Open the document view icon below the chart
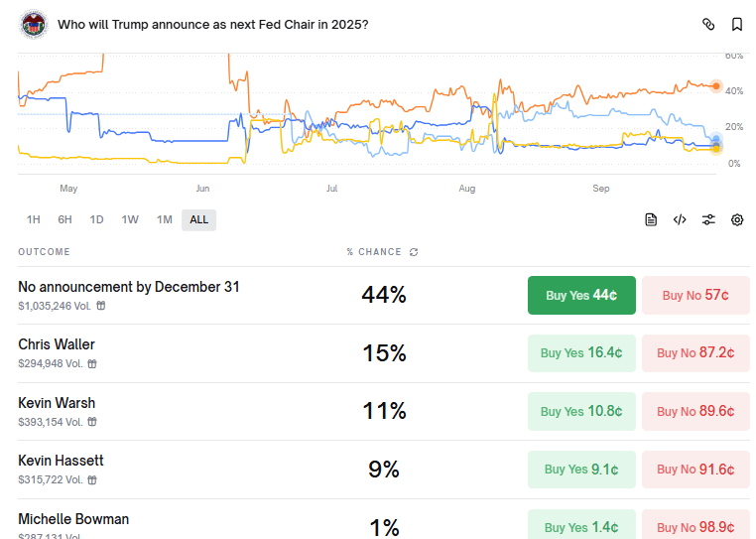Screen dimensions: 756x539 651,219
